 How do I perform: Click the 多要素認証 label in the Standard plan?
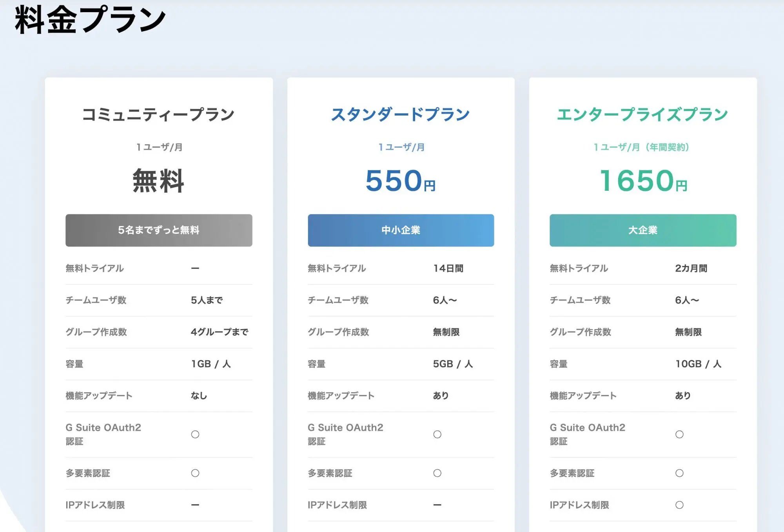tap(330, 473)
